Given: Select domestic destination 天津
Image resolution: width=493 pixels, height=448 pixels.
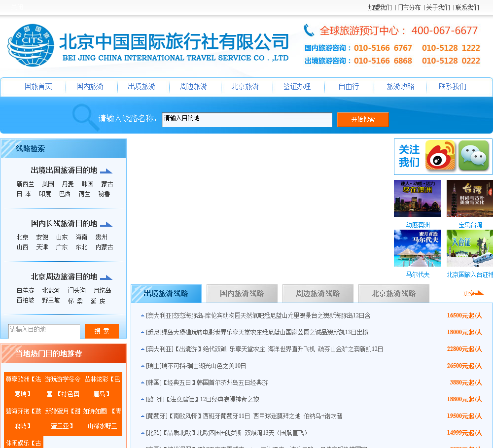Looking at the screenshot, I should [42, 247].
